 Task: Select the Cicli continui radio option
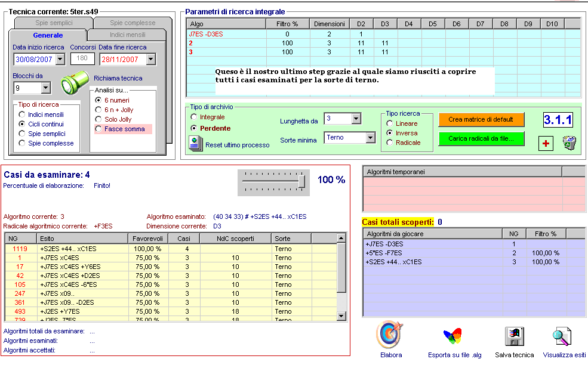pos(22,124)
